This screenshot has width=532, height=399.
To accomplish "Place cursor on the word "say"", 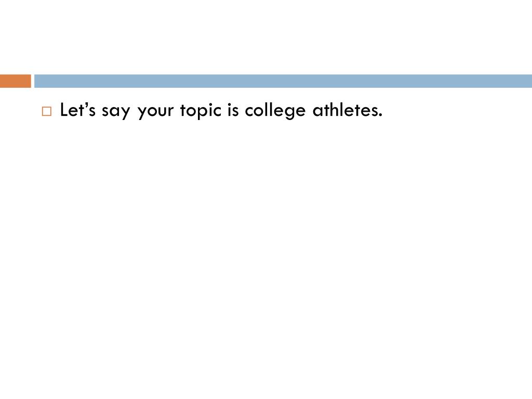I will click(x=116, y=111).
